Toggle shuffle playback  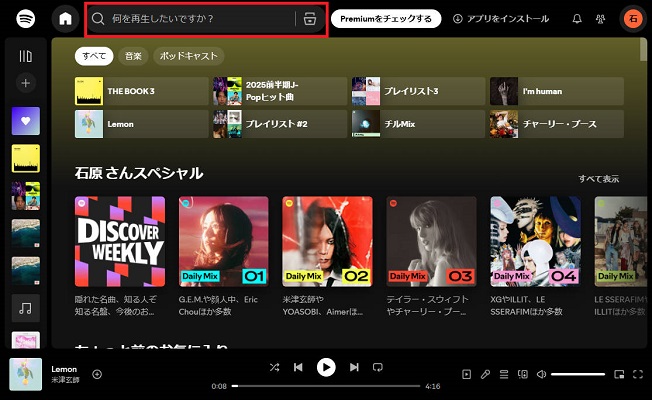[x=274, y=367]
